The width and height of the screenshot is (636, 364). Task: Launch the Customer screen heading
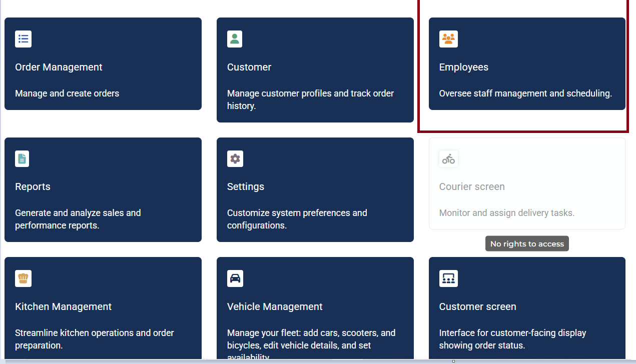477,306
